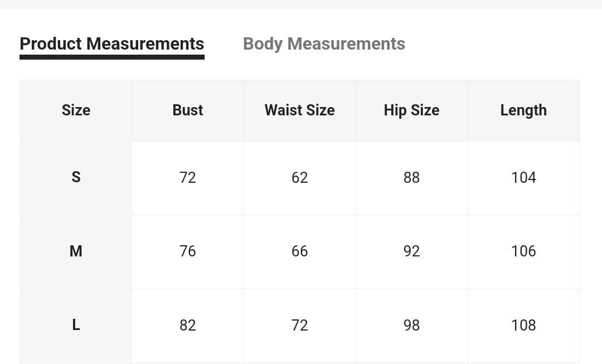This screenshot has height=364, width=602.
Task: Click bust value 76 for size M
Action: click(x=188, y=251)
